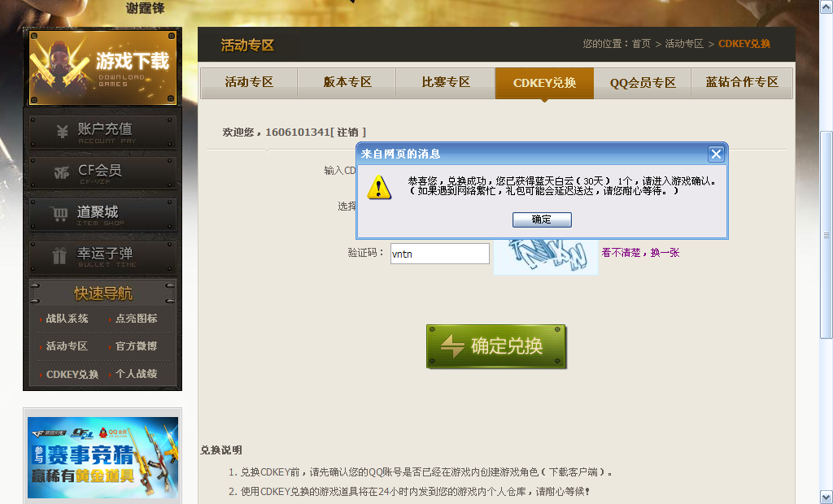Switch to the 版本专区 tab
Viewport: 833px width, 504px height.
pyautogui.click(x=347, y=83)
